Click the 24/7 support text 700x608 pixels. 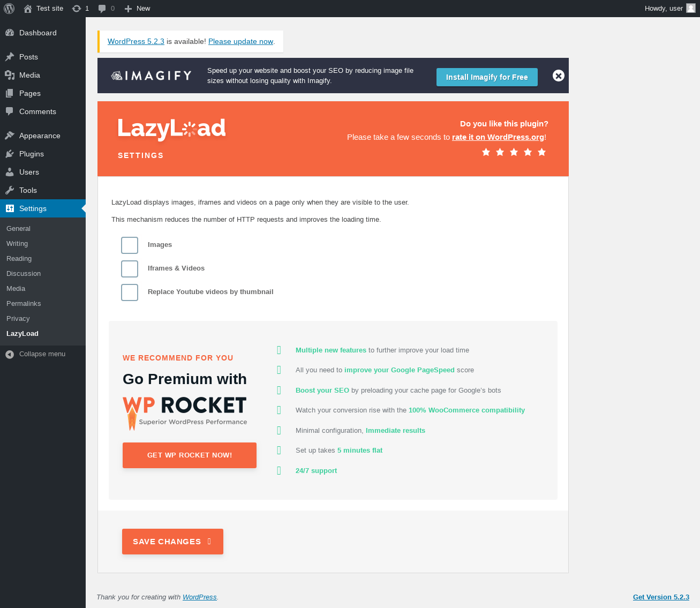pyautogui.click(x=316, y=470)
